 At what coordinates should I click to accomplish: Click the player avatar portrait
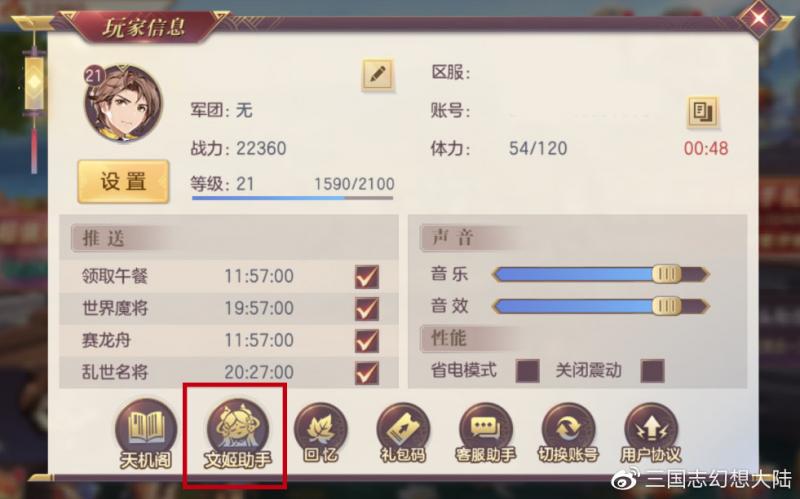123,104
